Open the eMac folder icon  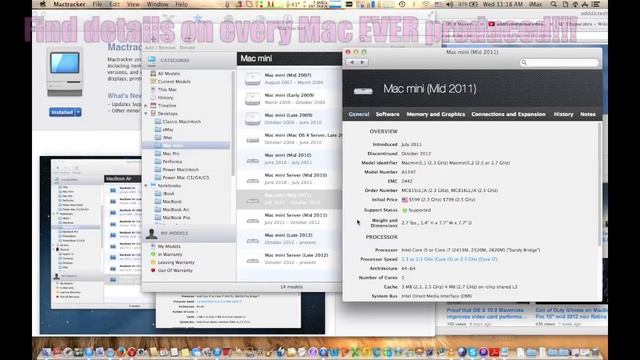[158, 129]
